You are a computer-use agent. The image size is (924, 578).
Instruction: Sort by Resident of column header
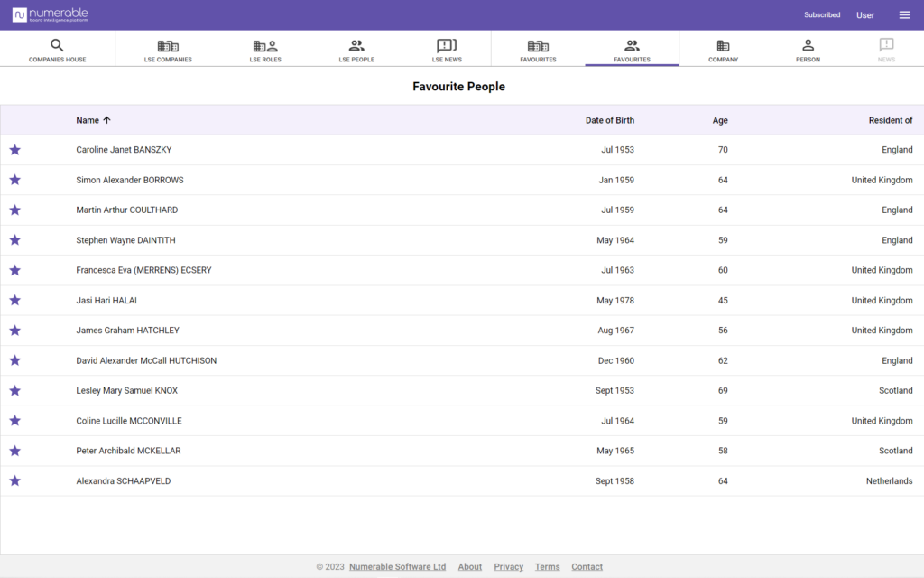(x=891, y=120)
